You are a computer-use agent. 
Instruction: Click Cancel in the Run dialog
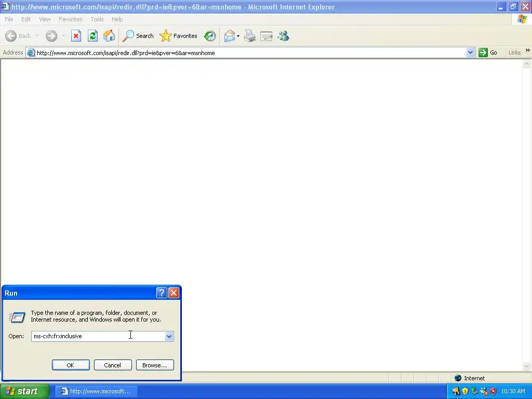pos(113,365)
